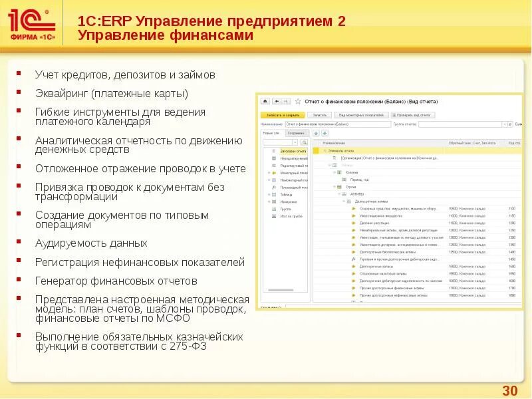This screenshot has height=399, width=532.
Task: Click second green arrow button above tree
Action: (x=325, y=134)
